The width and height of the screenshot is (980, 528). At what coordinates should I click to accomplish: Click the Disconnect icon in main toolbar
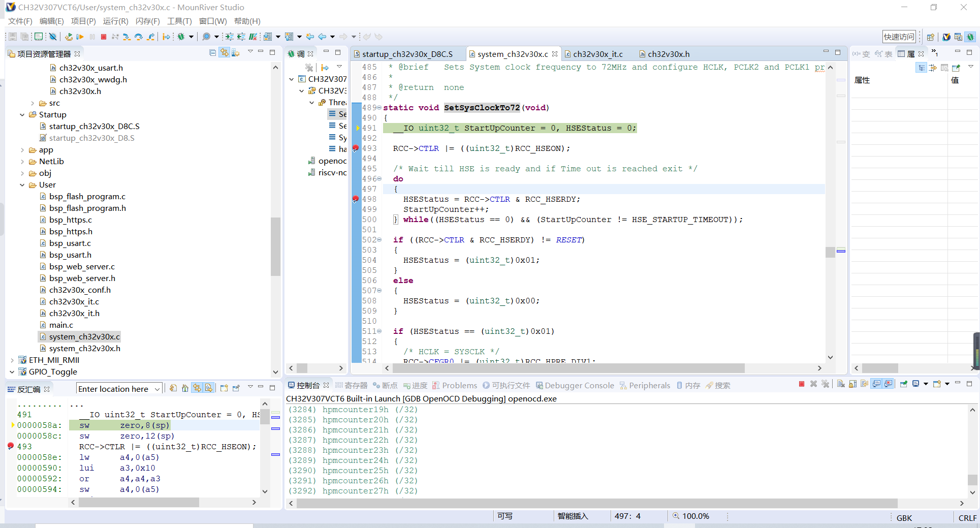(x=115, y=37)
